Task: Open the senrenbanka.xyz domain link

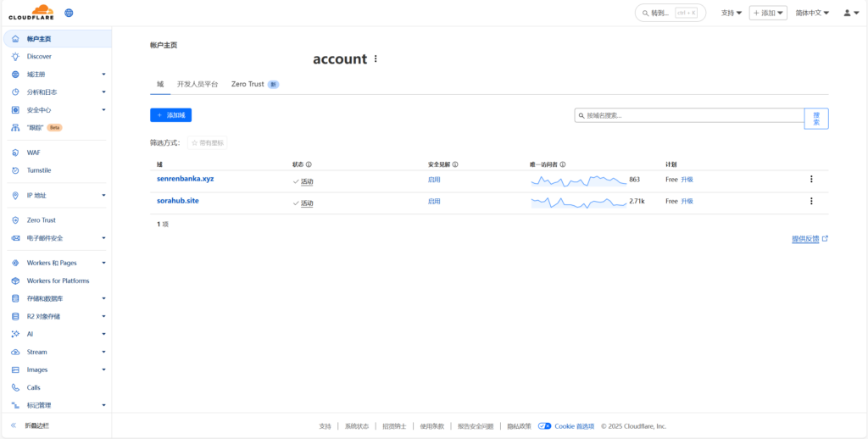Action: (x=186, y=179)
